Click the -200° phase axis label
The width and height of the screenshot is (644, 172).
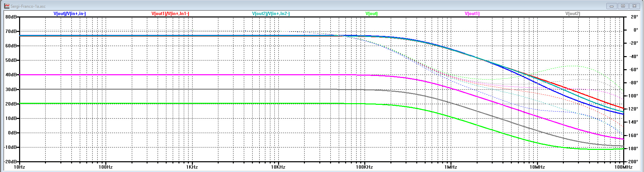pos(633,162)
